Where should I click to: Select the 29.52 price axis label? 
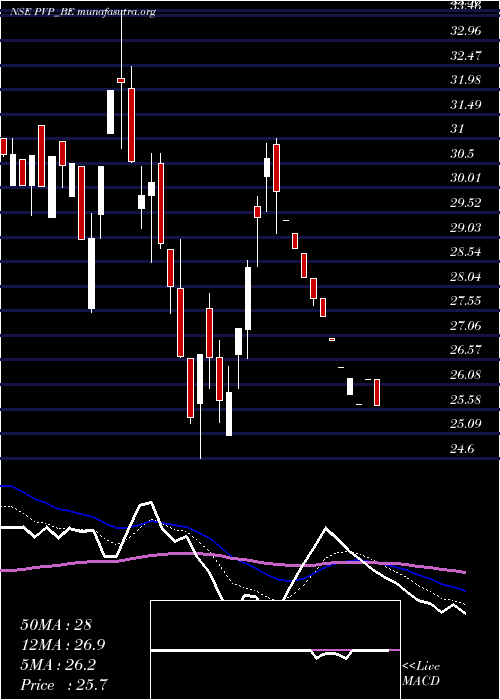click(465, 203)
